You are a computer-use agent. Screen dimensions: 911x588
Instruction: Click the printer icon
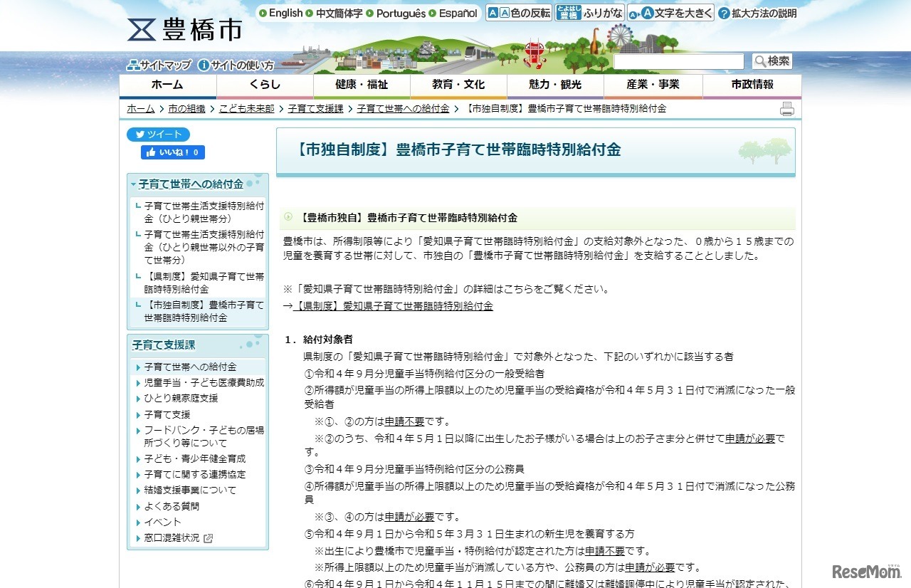click(786, 109)
